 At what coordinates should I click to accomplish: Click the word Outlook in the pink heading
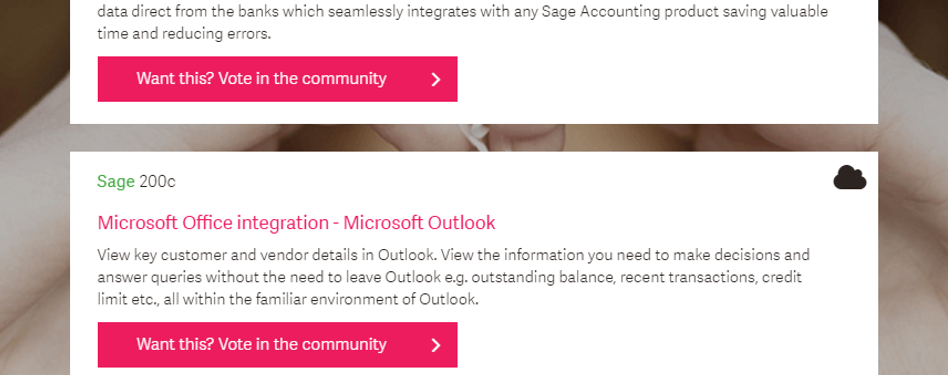click(x=461, y=223)
